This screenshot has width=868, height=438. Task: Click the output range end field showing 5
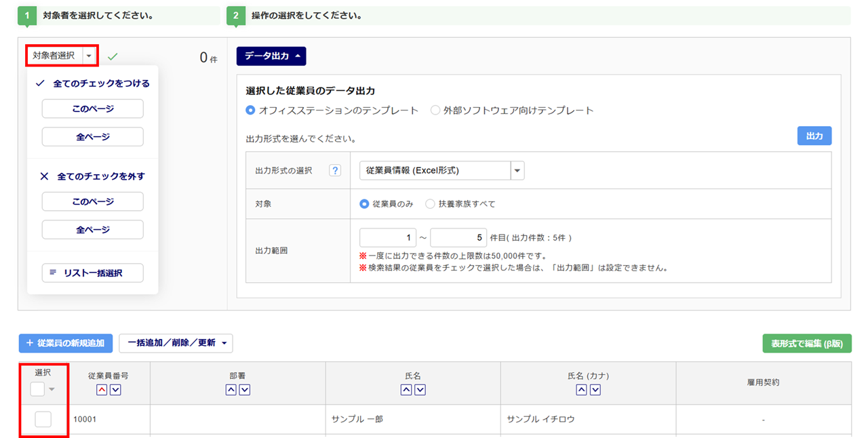[458, 238]
